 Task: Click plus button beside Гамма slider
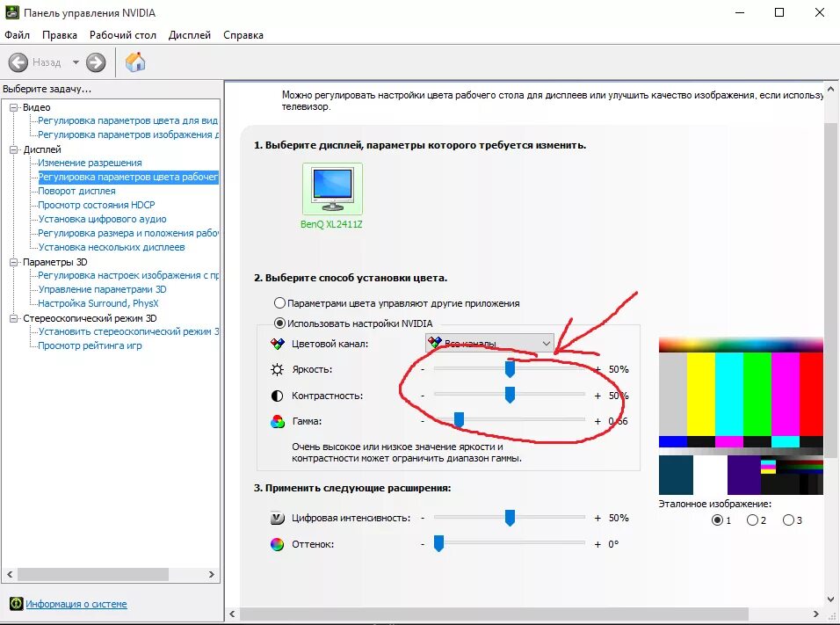tap(597, 421)
